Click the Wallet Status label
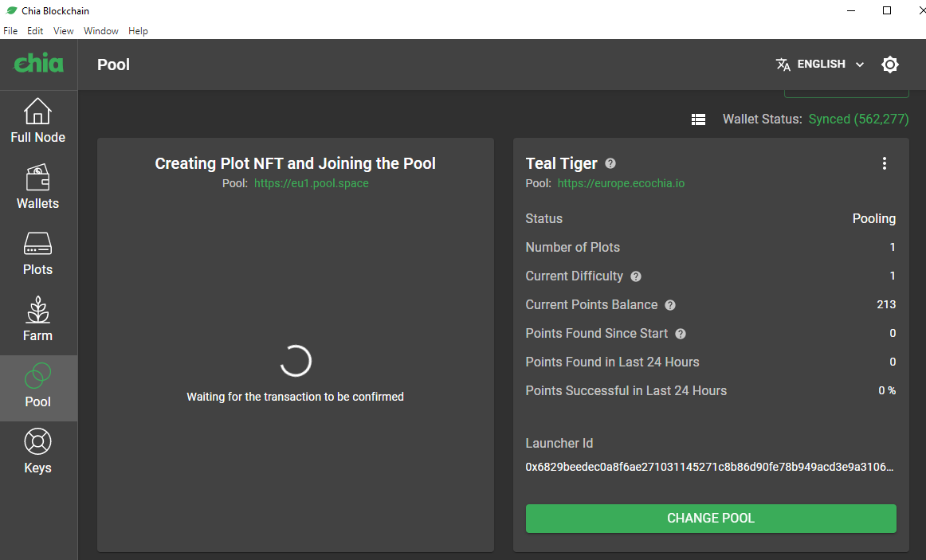 pyautogui.click(x=763, y=119)
